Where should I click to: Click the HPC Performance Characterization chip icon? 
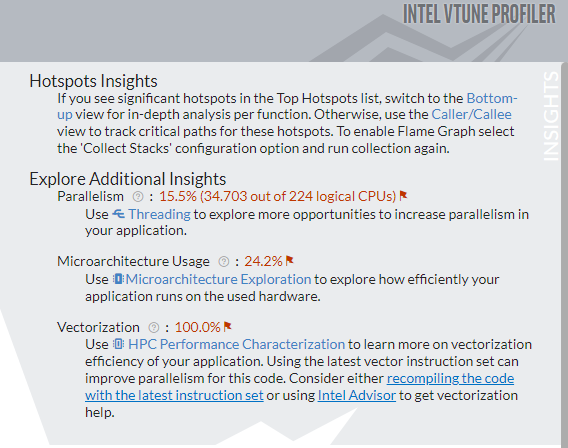118,344
